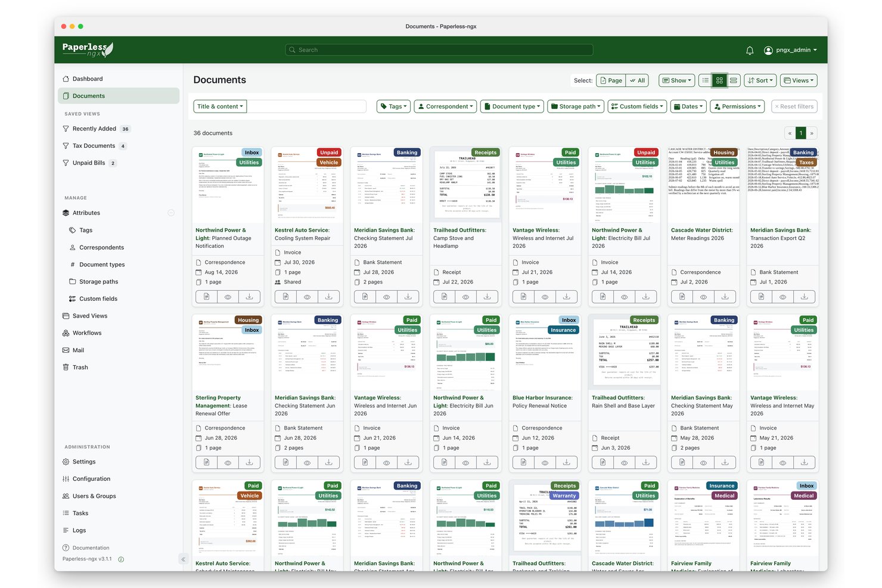The height and width of the screenshot is (588, 882).
Task: Preview the Meridian Transaction Export Q2 document
Action: [782, 297]
